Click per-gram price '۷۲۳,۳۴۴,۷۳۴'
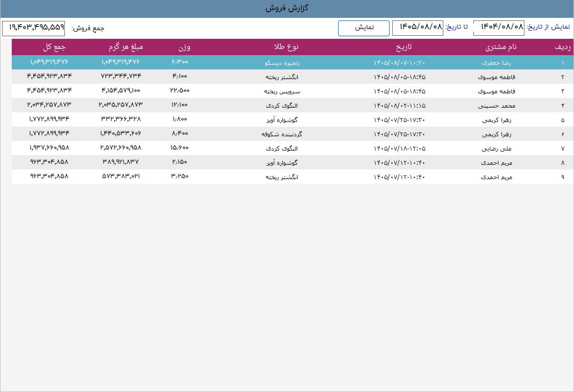The width and height of the screenshot is (574, 392). 121,76
